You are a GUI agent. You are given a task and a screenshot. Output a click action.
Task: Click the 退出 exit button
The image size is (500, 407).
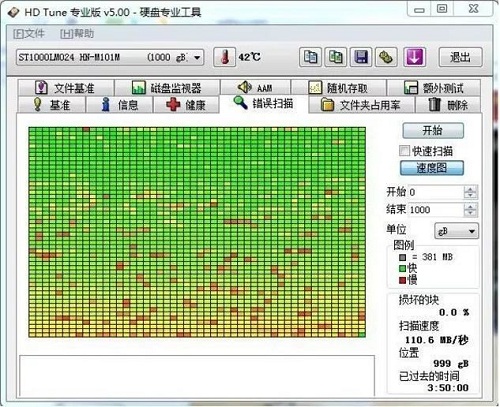click(x=460, y=57)
